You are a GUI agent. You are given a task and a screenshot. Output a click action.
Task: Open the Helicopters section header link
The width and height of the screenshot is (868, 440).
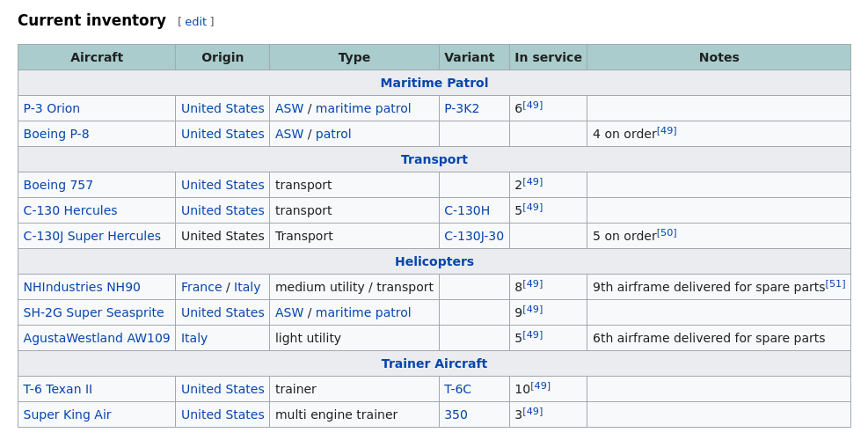[x=434, y=262]
